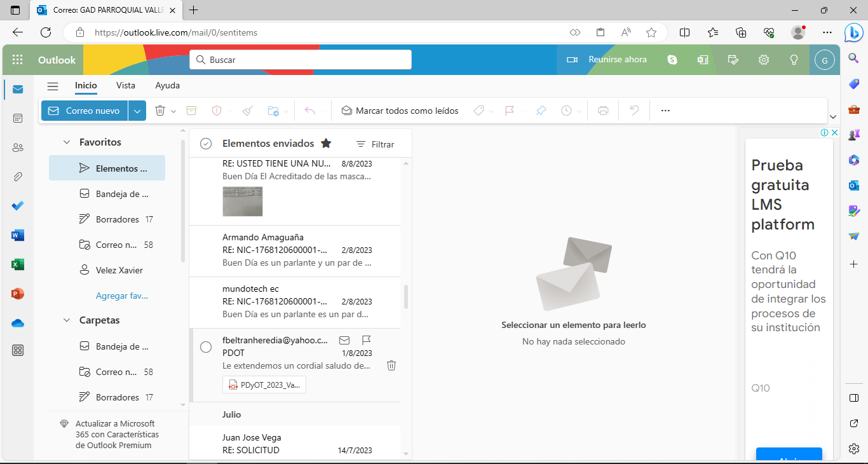This screenshot has height=464, width=868.
Task: Collapse the Carpetas section
Action: [x=67, y=320]
